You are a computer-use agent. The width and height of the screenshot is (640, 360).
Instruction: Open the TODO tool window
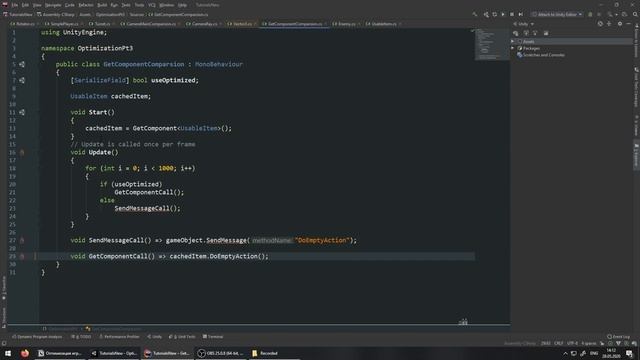point(81,337)
